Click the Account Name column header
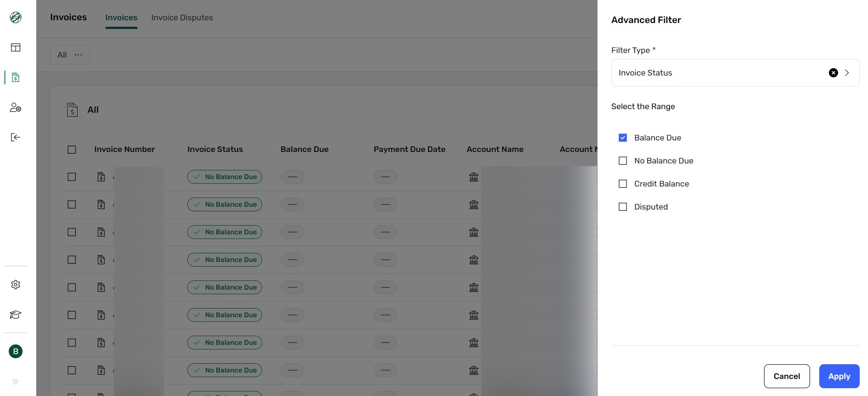Image resolution: width=868 pixels, height=396 pixels. tap(495, 149)
